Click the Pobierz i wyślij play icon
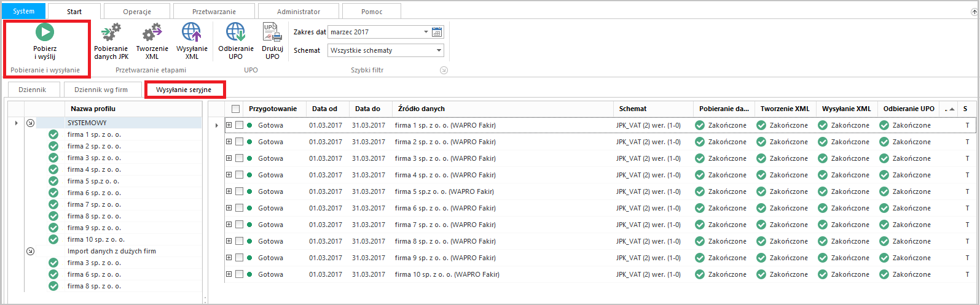 44,32
